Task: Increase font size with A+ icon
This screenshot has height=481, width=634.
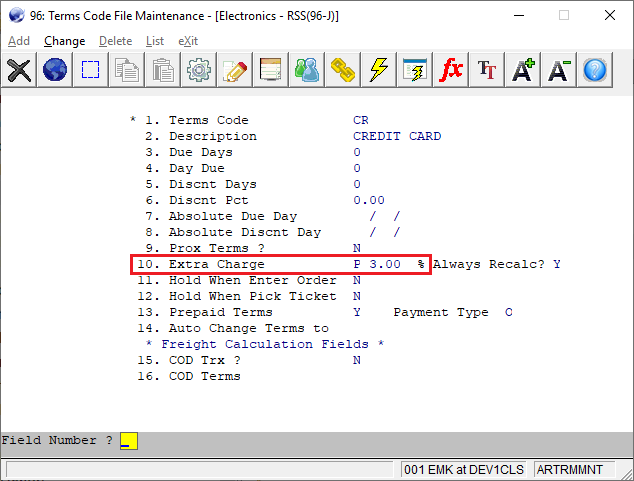Action: tap(523, 70)
